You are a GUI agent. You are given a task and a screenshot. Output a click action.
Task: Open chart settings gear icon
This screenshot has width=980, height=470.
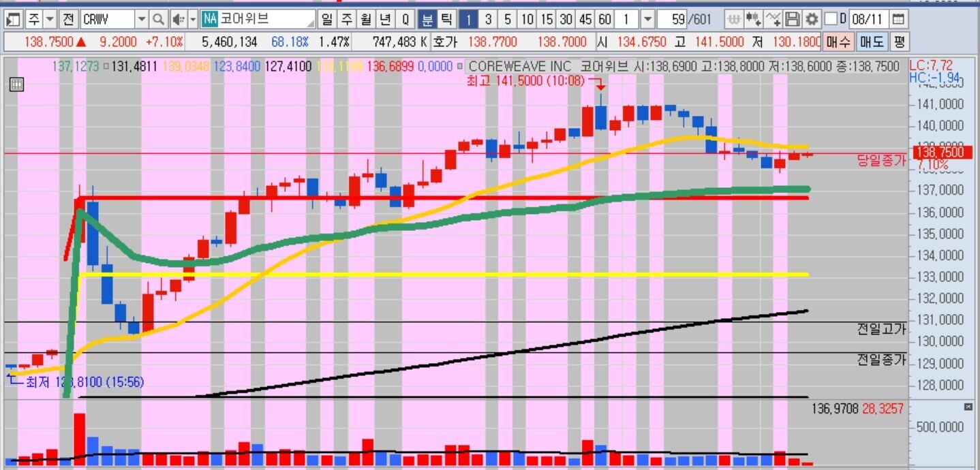pos(812,19)
